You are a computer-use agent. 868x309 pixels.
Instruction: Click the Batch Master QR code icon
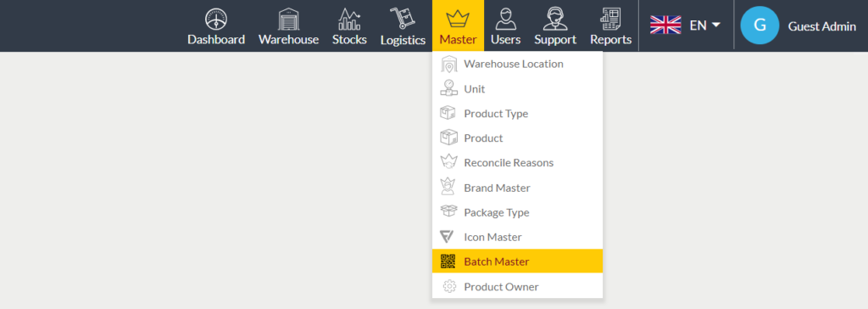tap(448, 261)
